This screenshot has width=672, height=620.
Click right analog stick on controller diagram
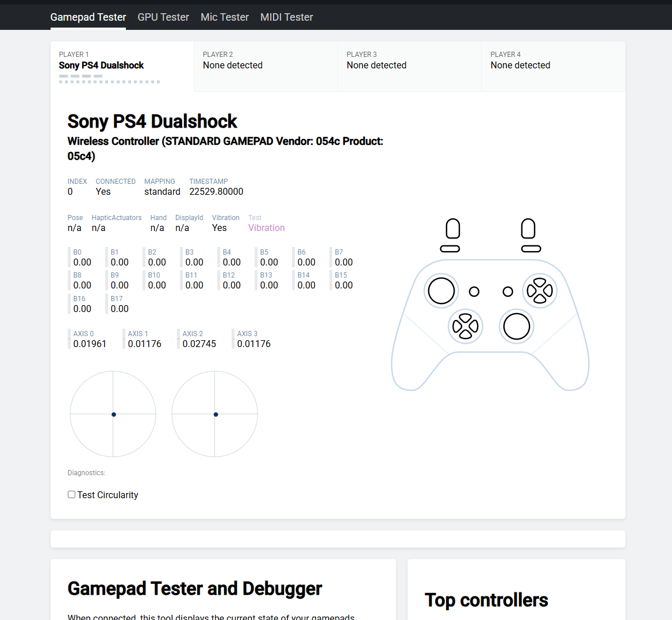pos(516,326)
